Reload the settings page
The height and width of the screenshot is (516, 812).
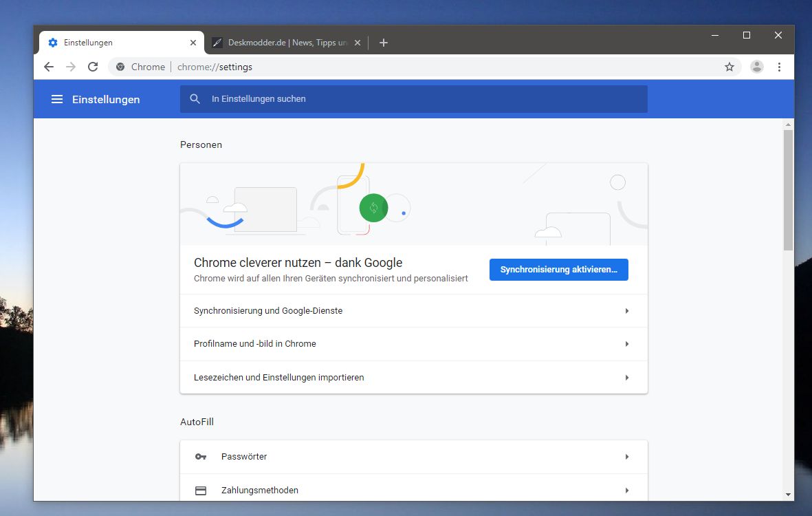click(x=93, y=67)
